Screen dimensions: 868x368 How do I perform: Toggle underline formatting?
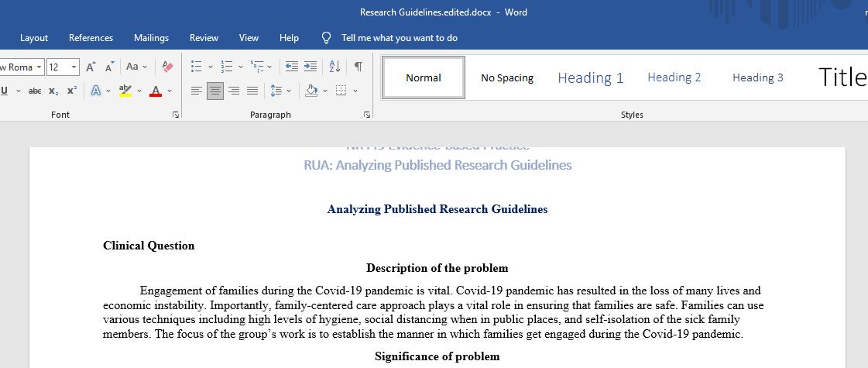pyautogui.click(x=5, y=91)
